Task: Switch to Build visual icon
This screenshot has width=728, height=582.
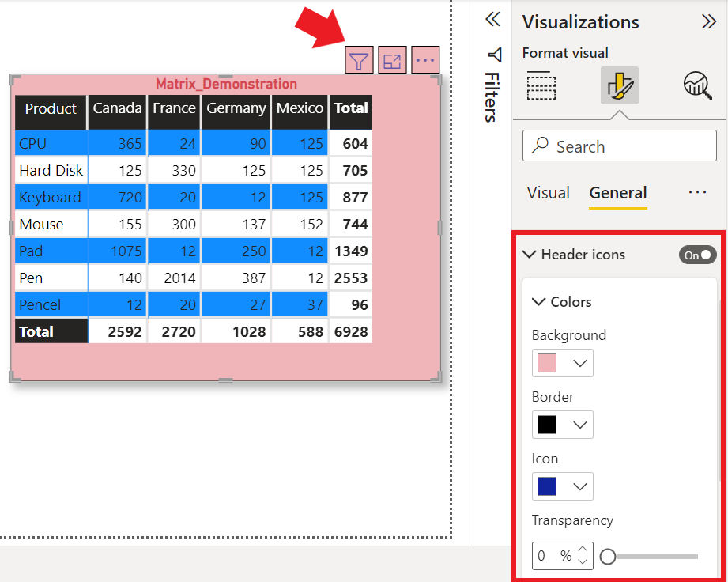Action: 541,85
